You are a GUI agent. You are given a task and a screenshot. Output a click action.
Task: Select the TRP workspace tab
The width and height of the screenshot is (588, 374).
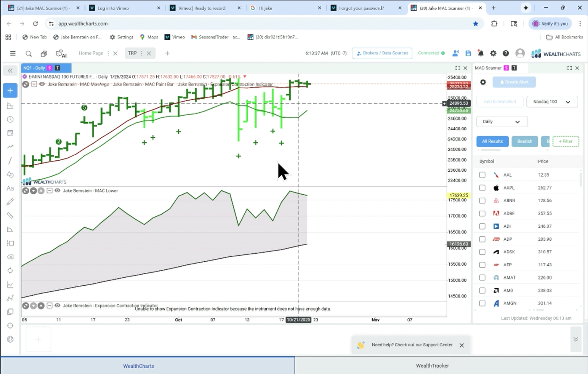tap(133, 53)
